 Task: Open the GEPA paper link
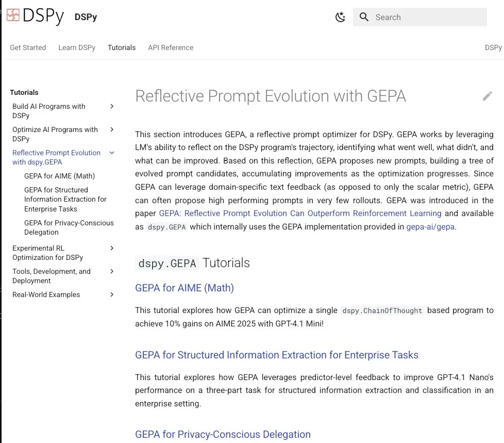(300, 214)
